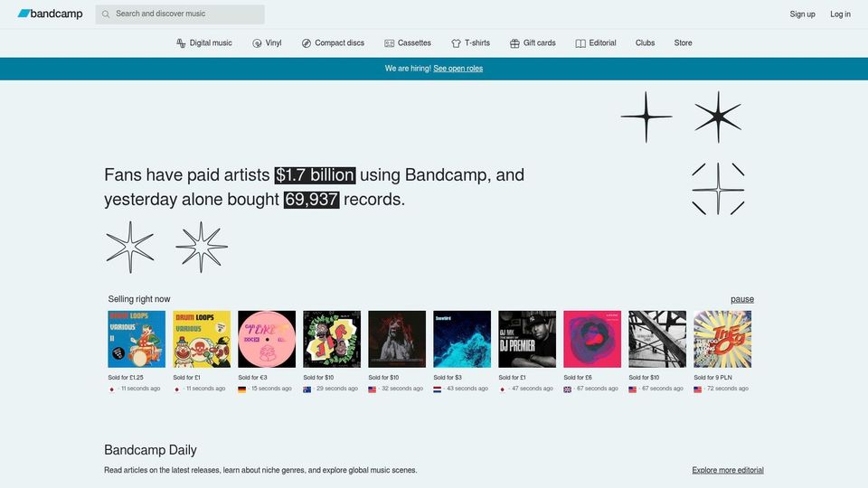
Task: Click the Compact discs icon
Action: 307,43
